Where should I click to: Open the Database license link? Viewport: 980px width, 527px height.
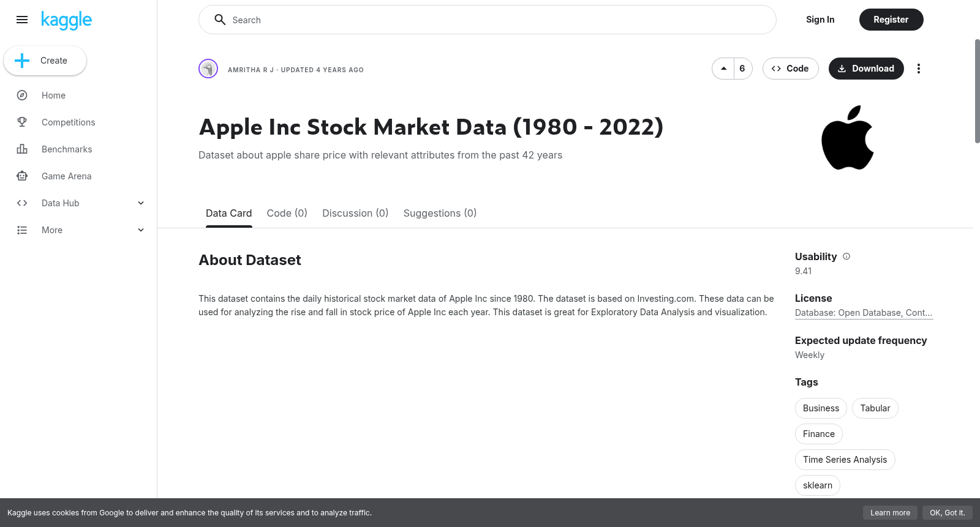point(864,313)
